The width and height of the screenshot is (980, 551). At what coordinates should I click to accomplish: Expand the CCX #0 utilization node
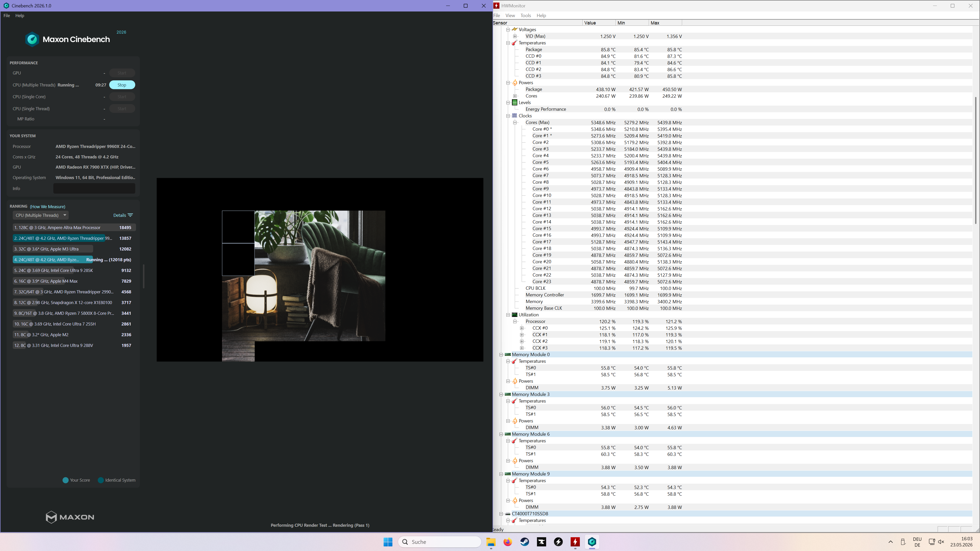[522, 328]
